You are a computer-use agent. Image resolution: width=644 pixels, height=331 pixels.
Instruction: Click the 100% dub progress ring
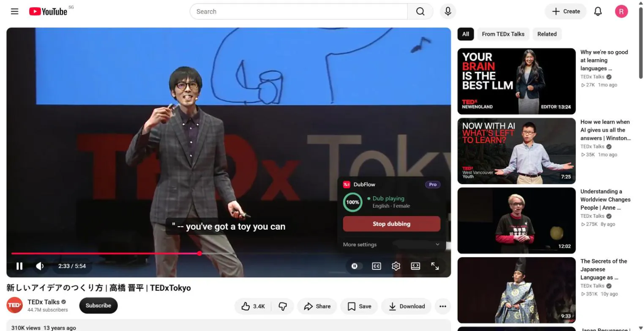click(x=352, y=202)
